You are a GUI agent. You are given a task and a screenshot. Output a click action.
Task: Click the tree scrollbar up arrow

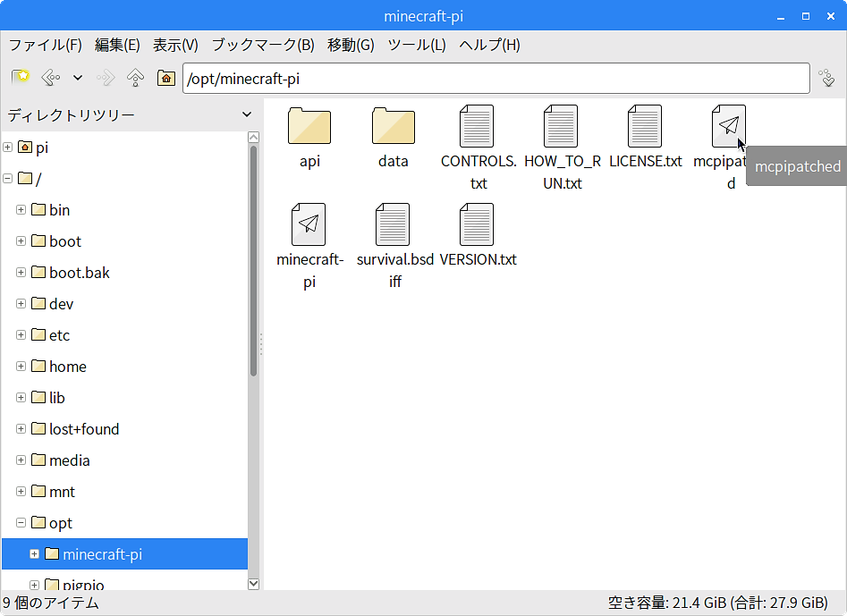point(253,137)
